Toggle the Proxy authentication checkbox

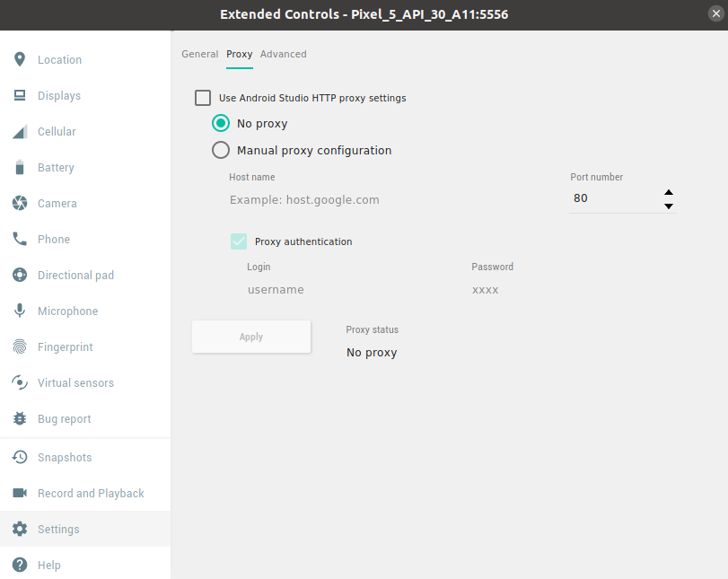tap(239, 241)
